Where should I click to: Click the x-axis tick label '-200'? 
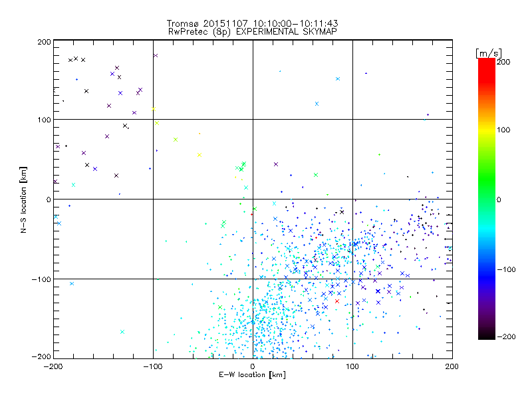[53, 367]
